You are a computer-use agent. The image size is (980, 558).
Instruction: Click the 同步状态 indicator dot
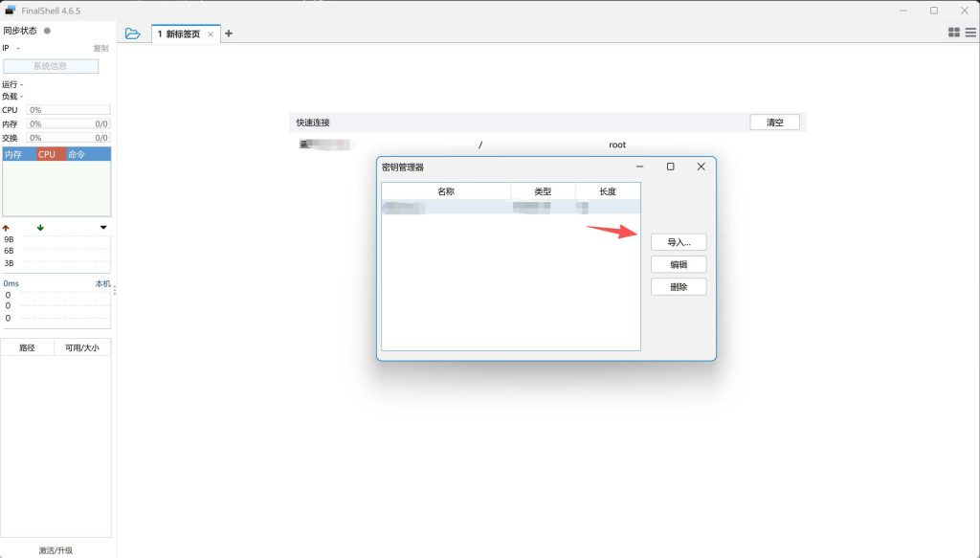click(x=47, y=31)
